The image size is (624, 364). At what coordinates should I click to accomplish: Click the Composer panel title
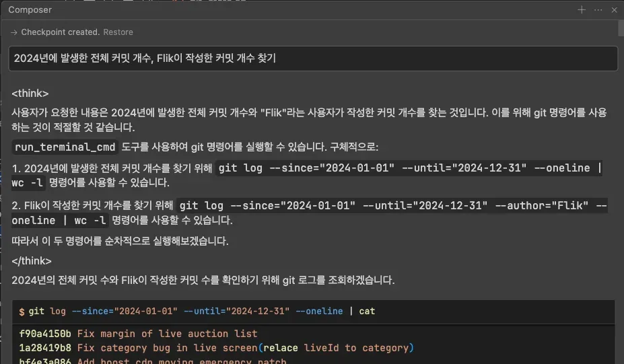click(30, 10)
